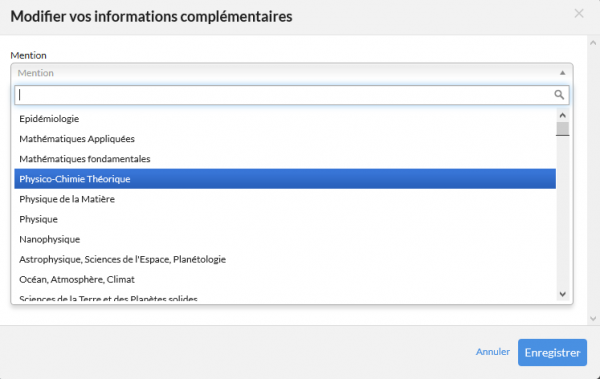Click the Annuler link

[x=492, y=351]
